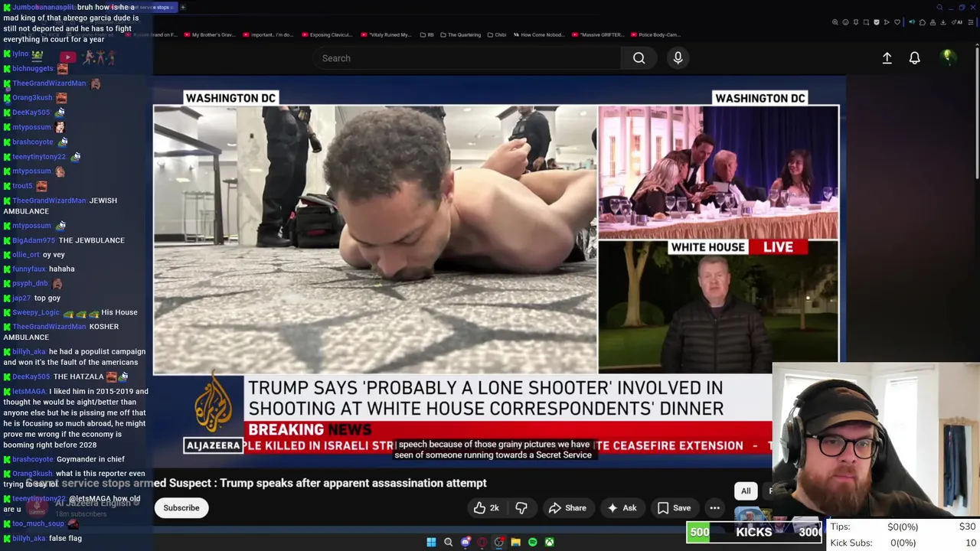This screenshot has width=980, height=551.
Task: Open the ad blocker shield icon
Action: (x=877, y=22)
